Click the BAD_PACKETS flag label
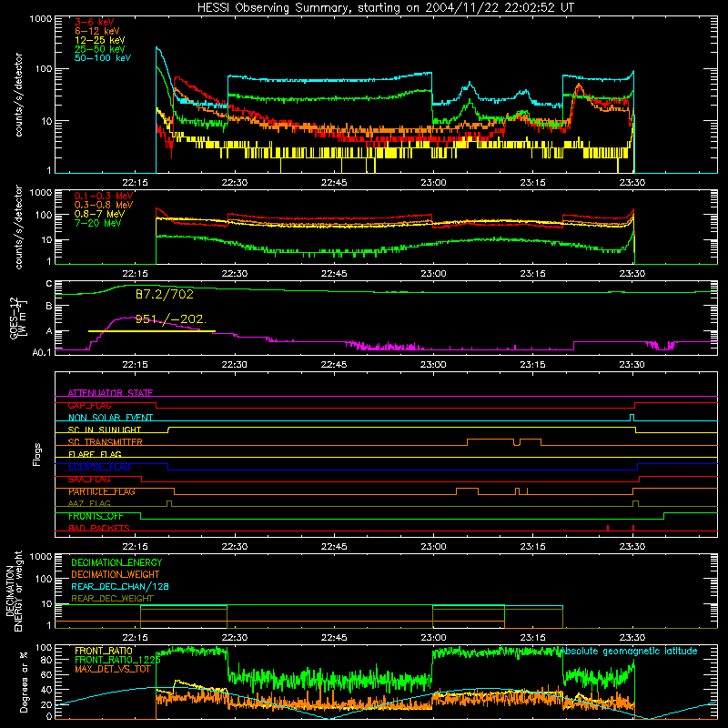This screenshot has height=728, width=728. pos(99,528)
